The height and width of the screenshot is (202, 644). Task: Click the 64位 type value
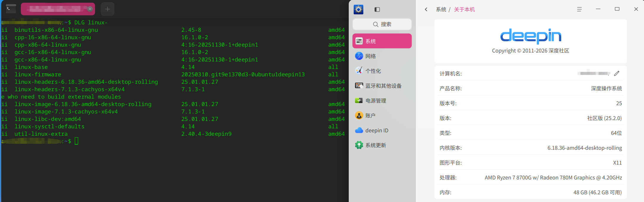pyautogui.click(x=616, y=133)
